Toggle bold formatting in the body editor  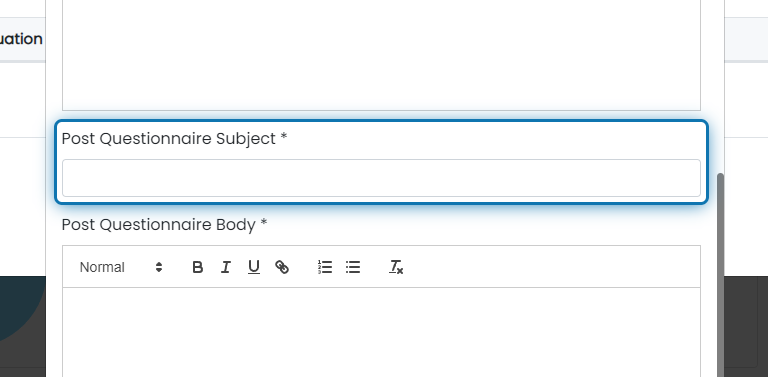pyautogui.click(x=197, y=267)
